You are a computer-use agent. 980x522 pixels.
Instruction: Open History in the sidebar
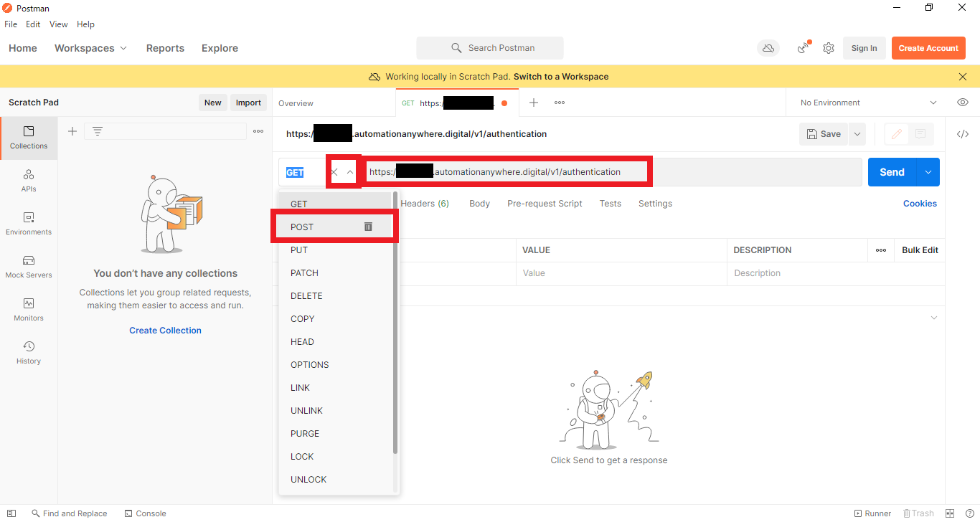(29, 353)
